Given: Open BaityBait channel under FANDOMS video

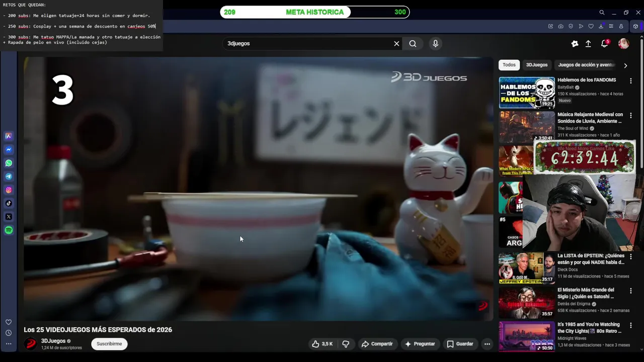Looking at the screenshot, I should coord(566,87).
